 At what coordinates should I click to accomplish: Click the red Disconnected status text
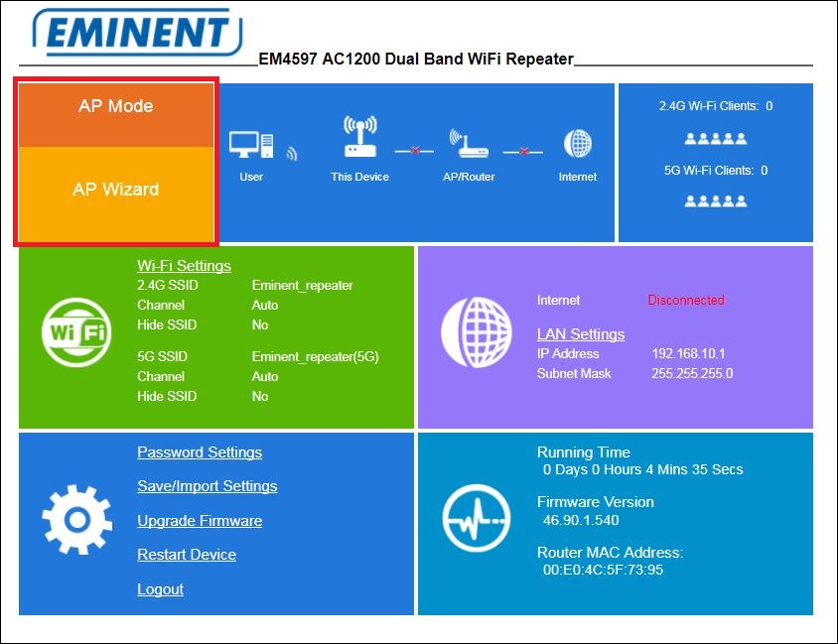pyautogui.click(x=686, y=300)
